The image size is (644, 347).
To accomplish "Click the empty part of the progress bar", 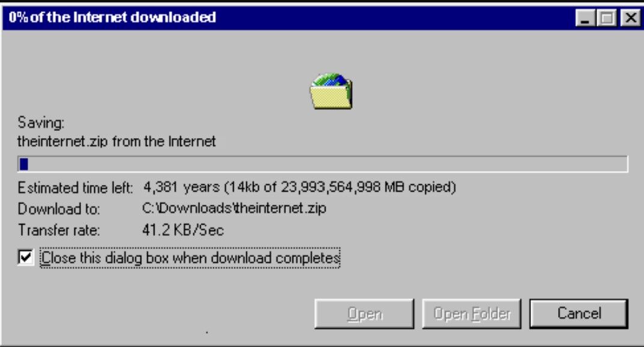I will 327,164.
